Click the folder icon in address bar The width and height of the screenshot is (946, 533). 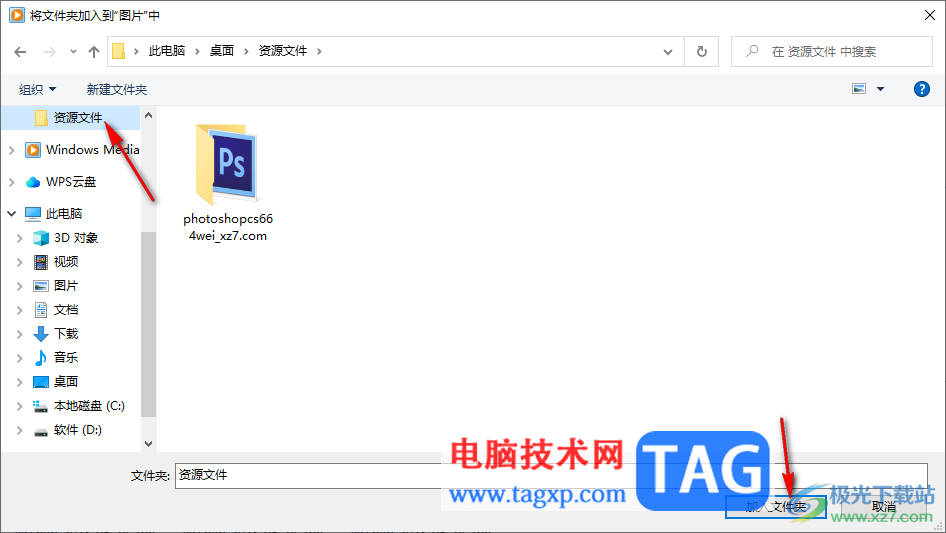(119, 51)
